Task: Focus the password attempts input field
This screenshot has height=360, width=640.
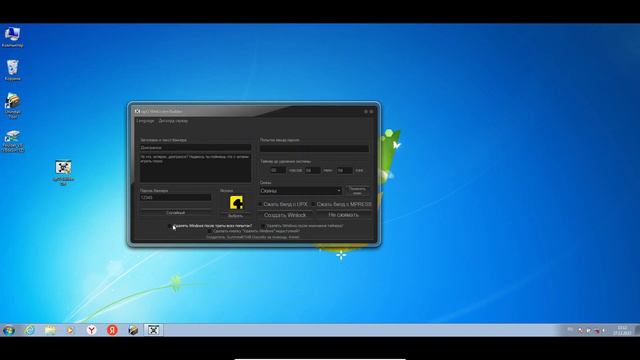Action: [x=314, y=149]
